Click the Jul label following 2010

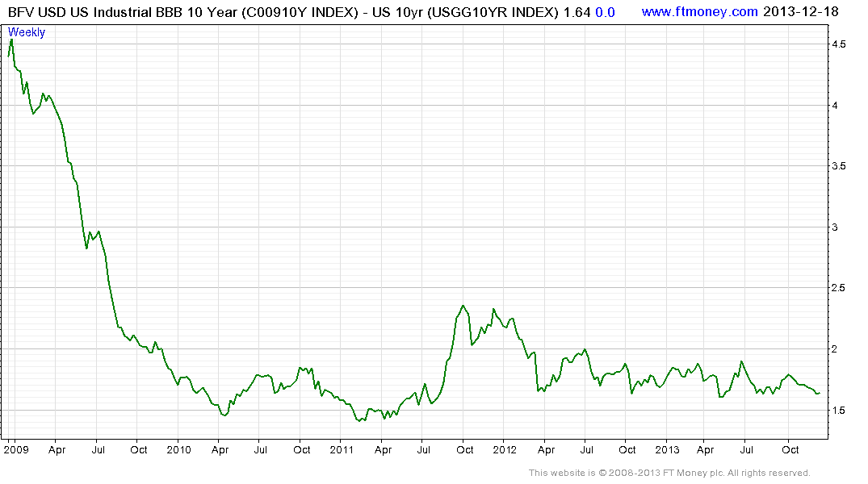click(x=260, y=449)
